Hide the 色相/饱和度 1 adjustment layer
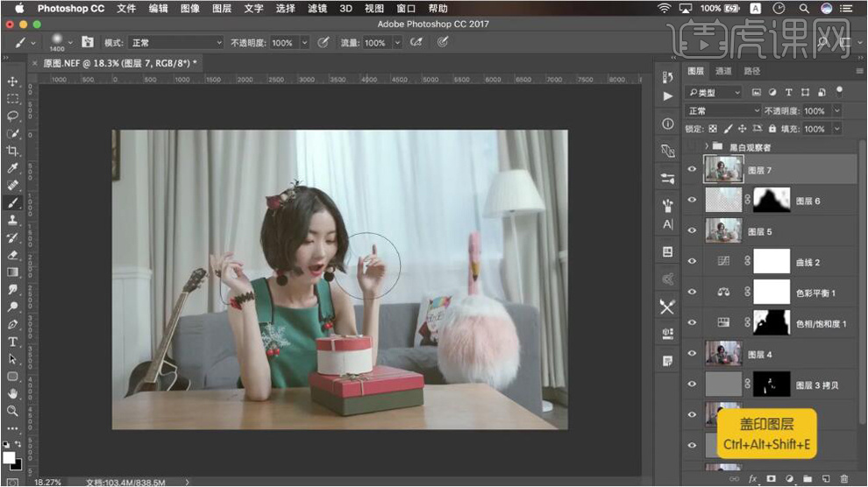This screenshot has width=868, height=487. click(x=692, y=323)
